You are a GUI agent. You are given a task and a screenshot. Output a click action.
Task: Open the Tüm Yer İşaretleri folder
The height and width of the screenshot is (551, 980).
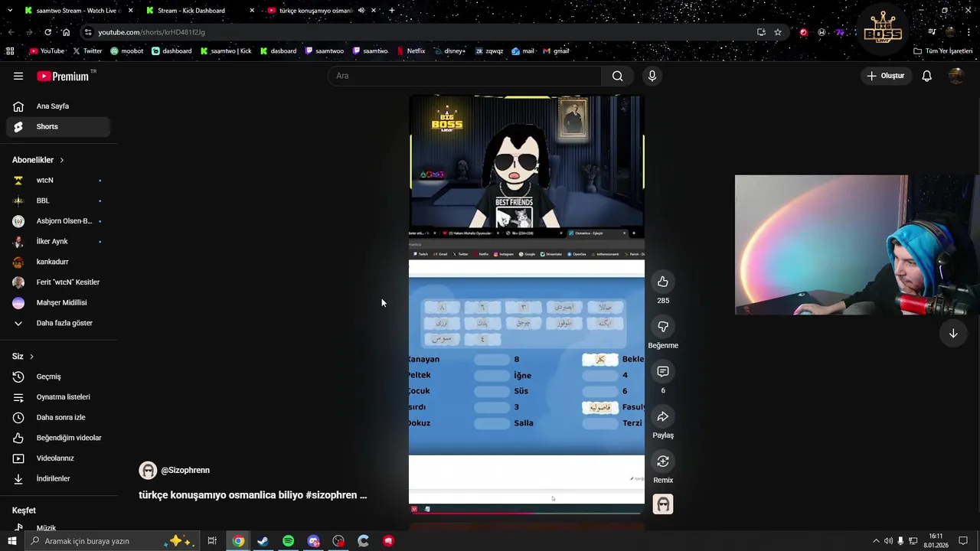click(x=943, y=51)
